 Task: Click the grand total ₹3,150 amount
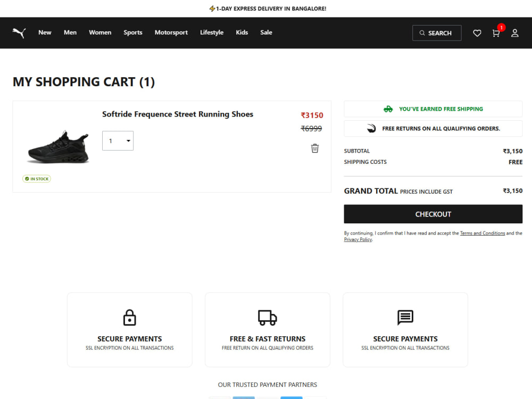pos(512,190)
